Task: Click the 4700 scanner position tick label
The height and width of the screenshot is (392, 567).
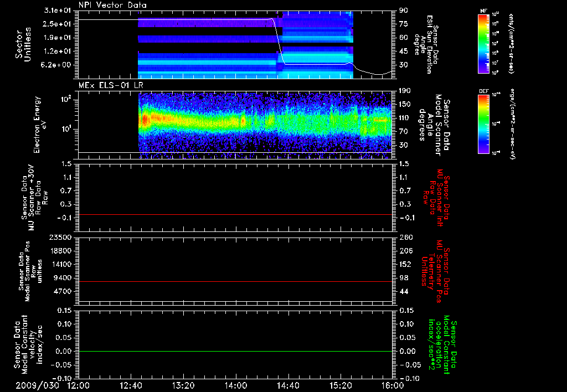Action: tap(62, 291)
